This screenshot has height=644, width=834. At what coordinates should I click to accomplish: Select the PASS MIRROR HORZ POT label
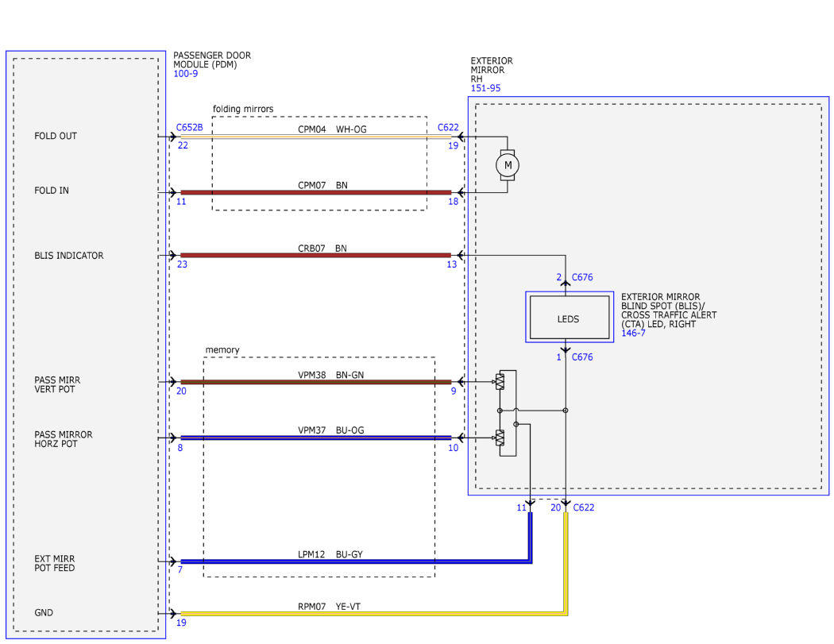[x=64, y=439]
